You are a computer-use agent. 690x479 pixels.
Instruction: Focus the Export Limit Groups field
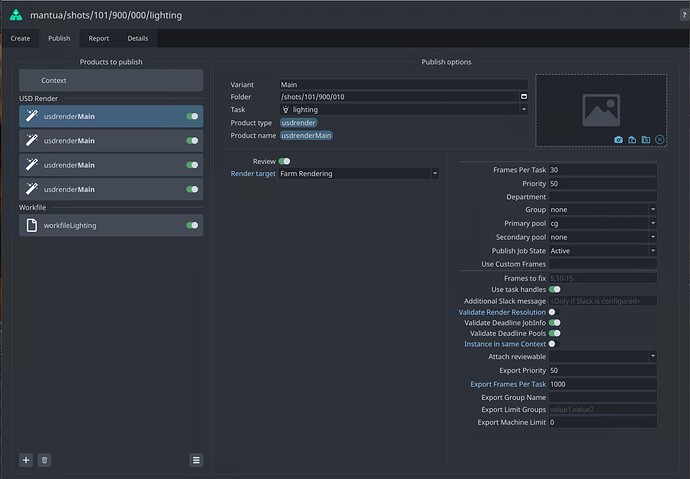click(x=602, y=410)
